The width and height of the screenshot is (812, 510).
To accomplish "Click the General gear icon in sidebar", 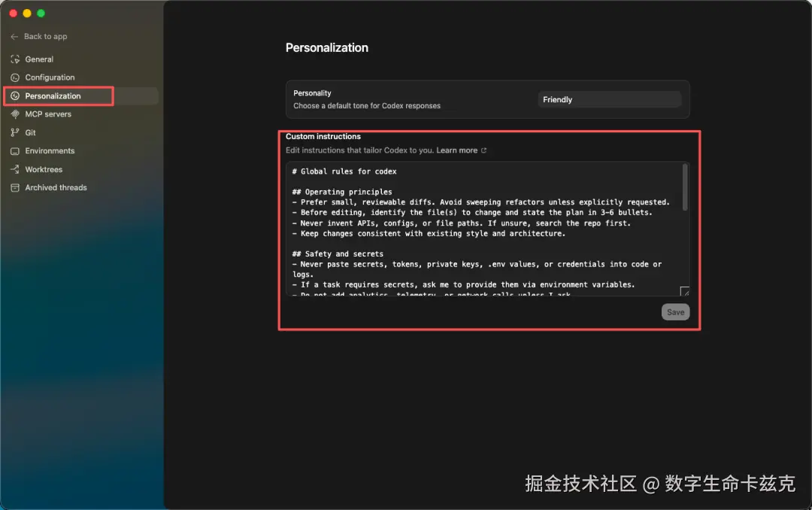I will (15, 59).
